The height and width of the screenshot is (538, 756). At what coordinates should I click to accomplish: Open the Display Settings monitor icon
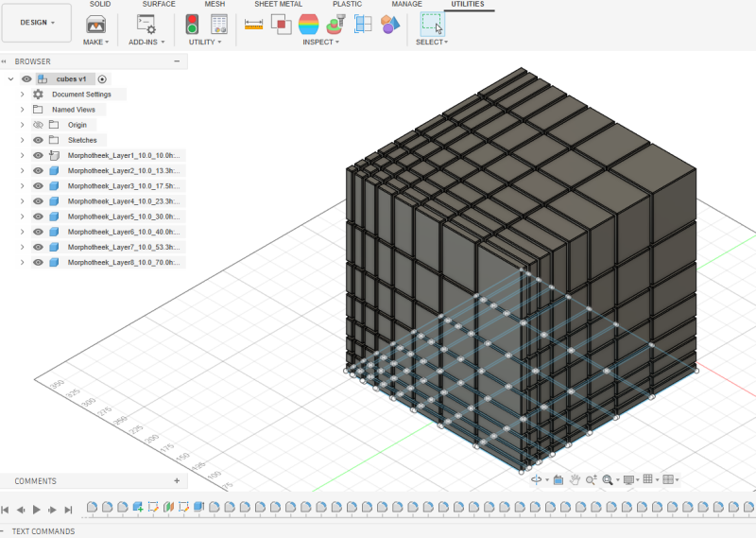(x=628, y=479)
